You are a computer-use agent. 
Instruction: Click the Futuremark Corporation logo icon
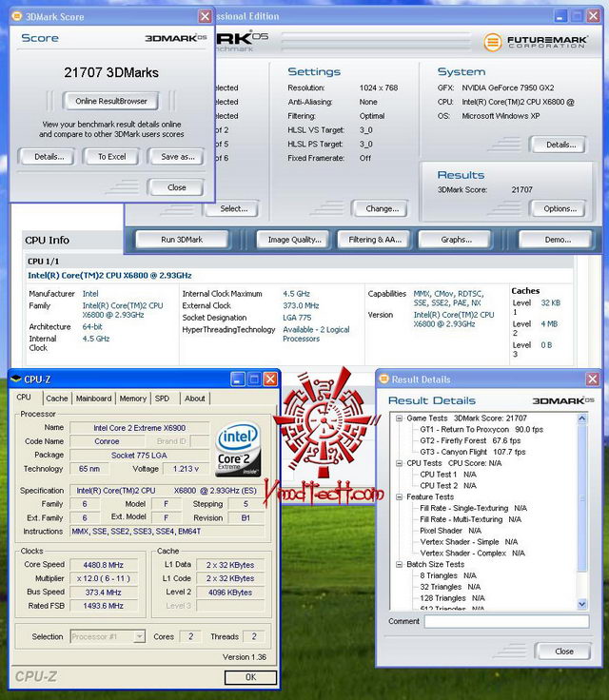click(492, 43)
